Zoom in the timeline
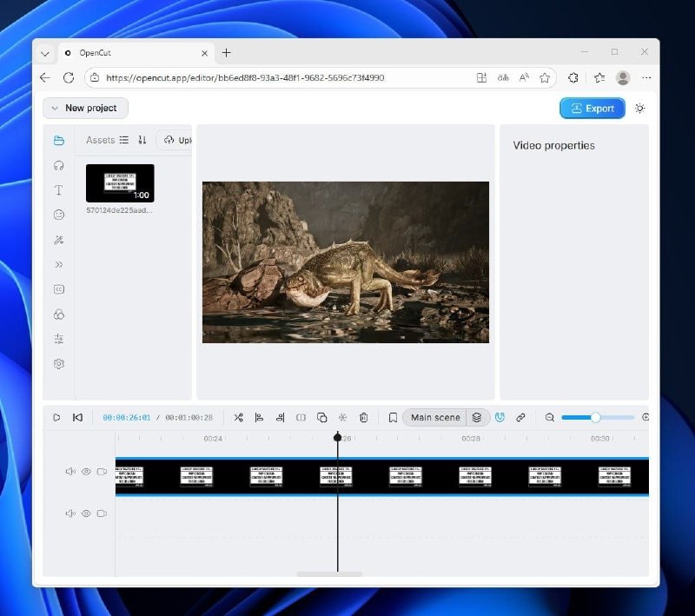 645,417
